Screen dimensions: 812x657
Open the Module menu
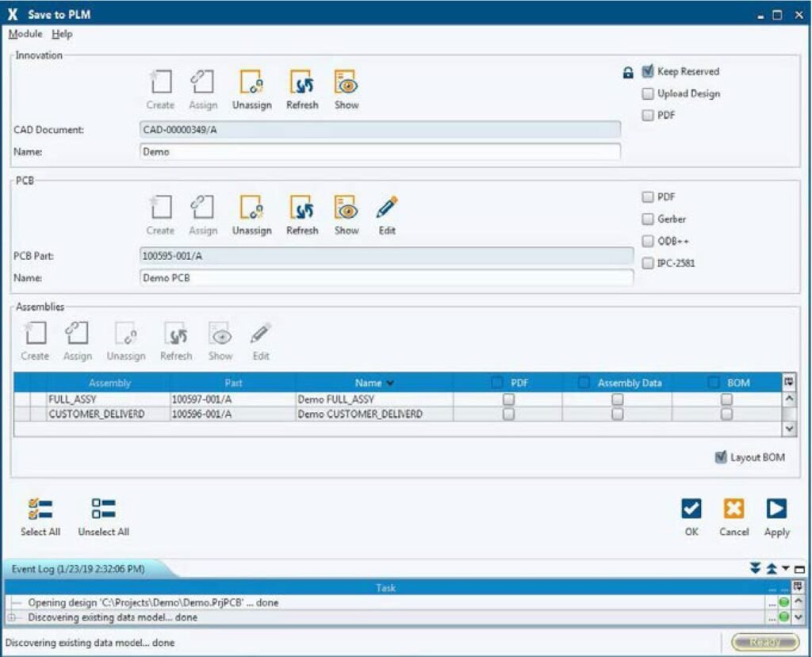25,35
